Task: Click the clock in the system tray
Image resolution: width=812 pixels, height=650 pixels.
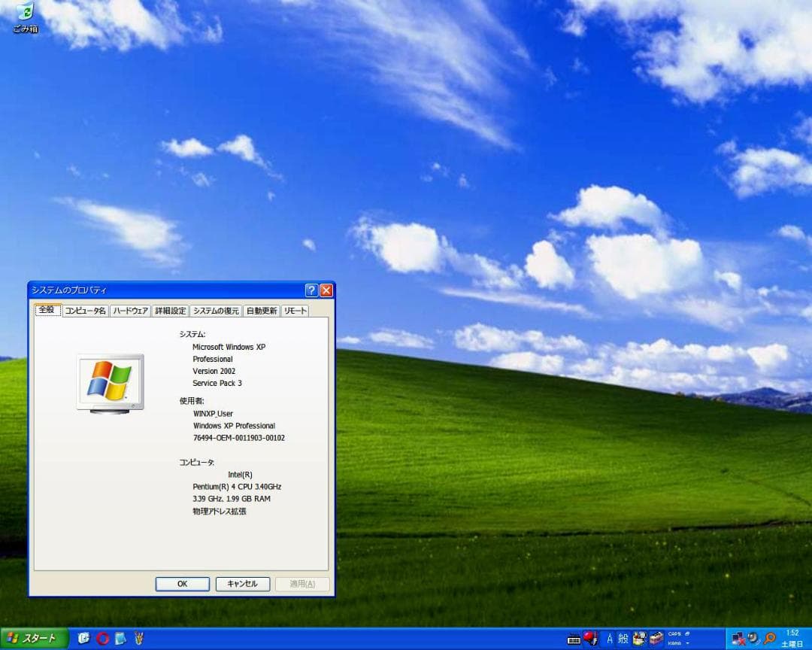Action: (x=793, y=638)
